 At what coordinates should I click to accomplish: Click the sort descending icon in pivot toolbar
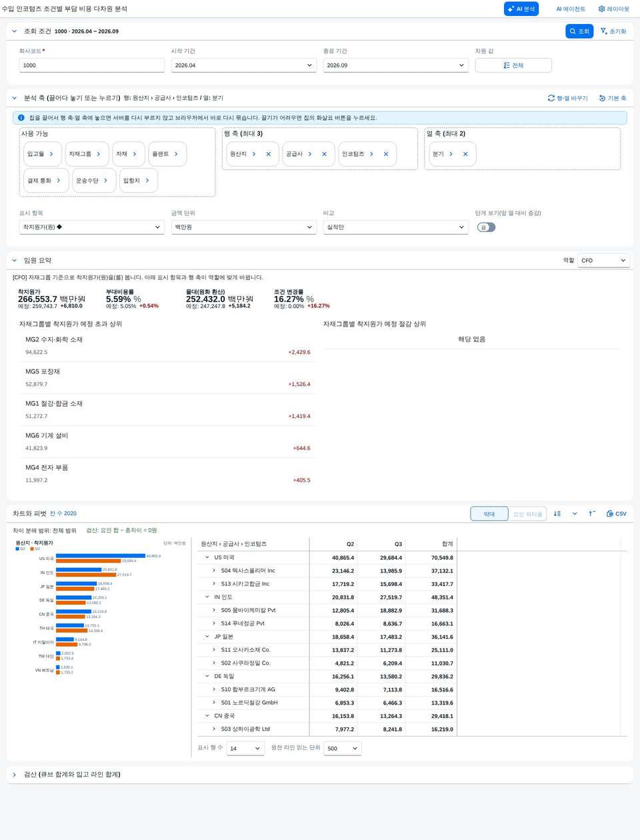tap(557, 513)
